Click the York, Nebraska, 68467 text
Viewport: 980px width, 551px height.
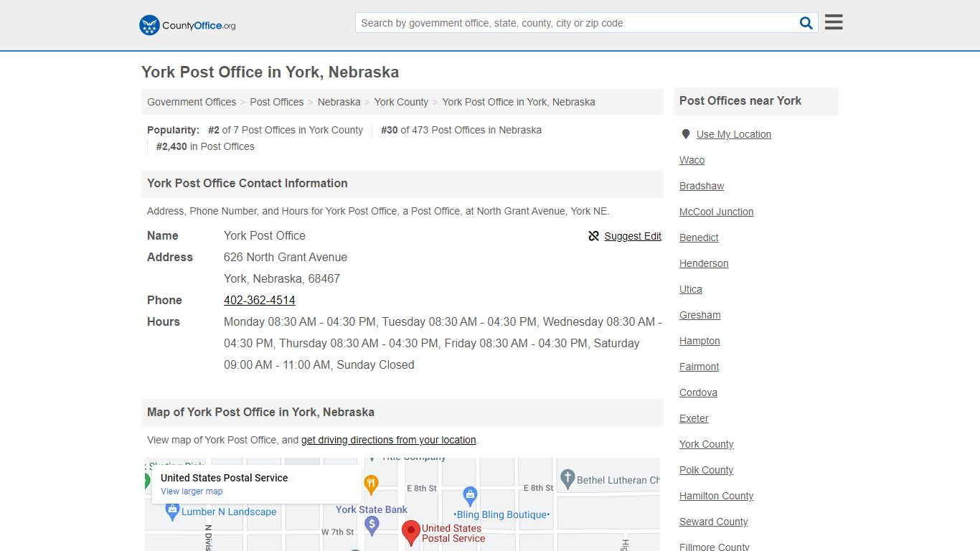click(282, 278)
